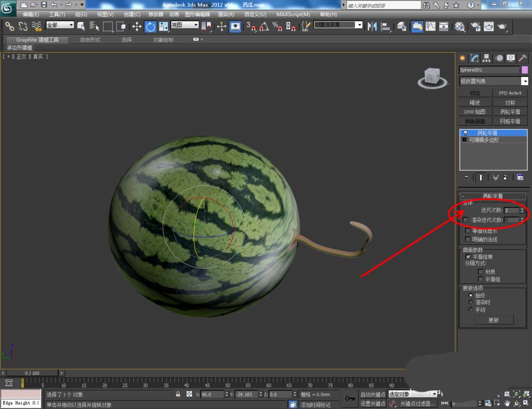Open the Graphite ribbon options dropdown
Image resolution: width=532 pixels, height=409 pixels.
click(x=197, y=39)
